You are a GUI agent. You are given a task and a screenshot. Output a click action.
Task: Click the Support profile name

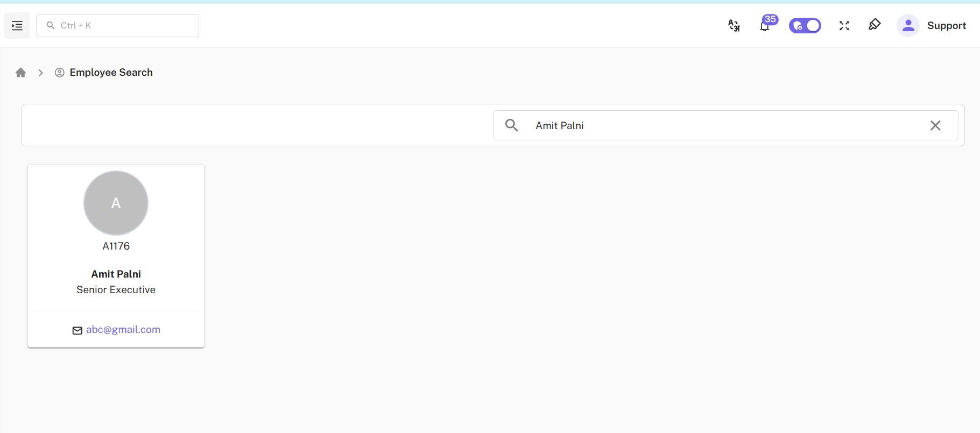pyautogui.click(x=947, y=25)
